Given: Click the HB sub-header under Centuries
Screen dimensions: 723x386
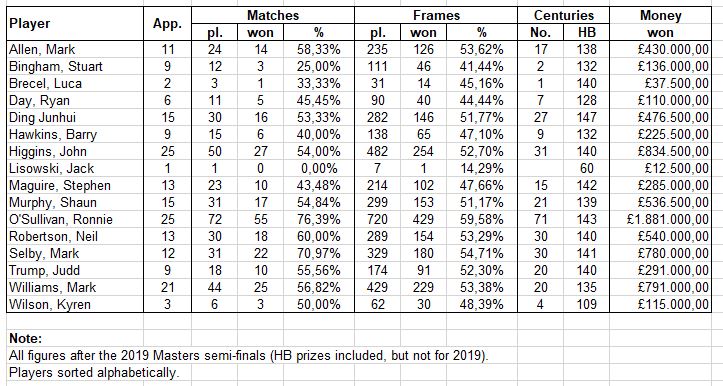Looking at the screenshot, I should tap(587, 32).
